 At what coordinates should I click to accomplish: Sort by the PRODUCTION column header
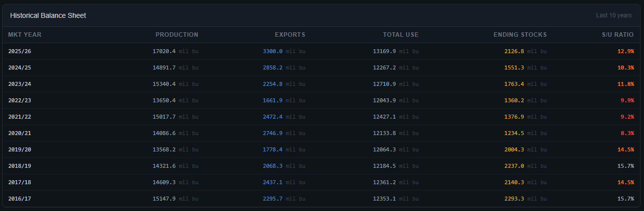[x=177, y=35]
